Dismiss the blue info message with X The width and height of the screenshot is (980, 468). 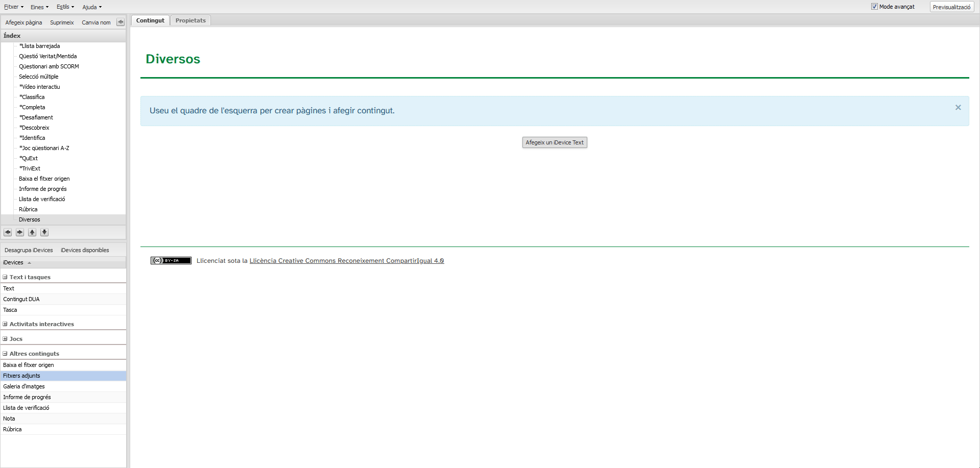(958, 107)
